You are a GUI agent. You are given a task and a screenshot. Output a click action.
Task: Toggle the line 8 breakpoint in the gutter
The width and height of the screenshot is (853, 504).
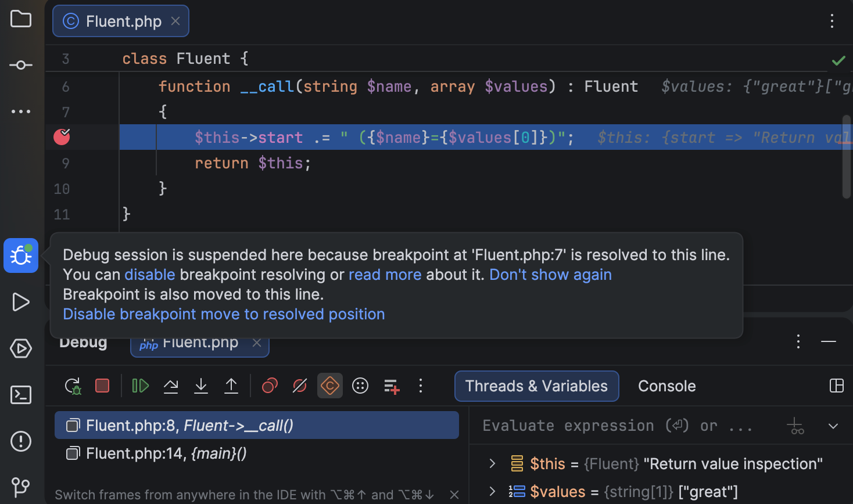click(61, 137)
